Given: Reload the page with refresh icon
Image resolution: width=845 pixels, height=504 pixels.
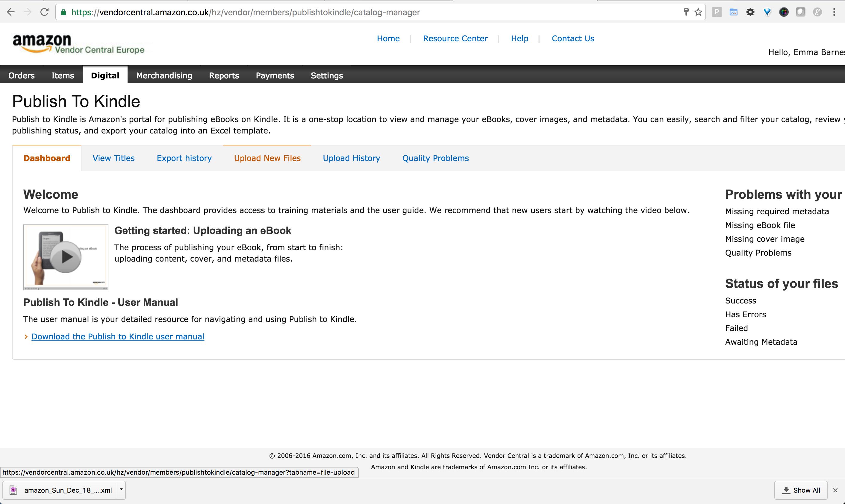Looking at the screenshot, I should tap(45, 12).
